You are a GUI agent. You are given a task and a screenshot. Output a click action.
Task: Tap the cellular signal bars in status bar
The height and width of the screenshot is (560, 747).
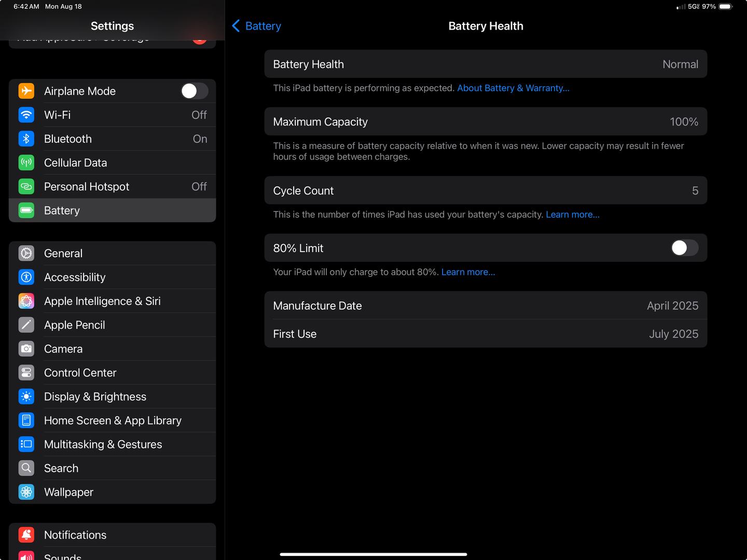point(681,7)
